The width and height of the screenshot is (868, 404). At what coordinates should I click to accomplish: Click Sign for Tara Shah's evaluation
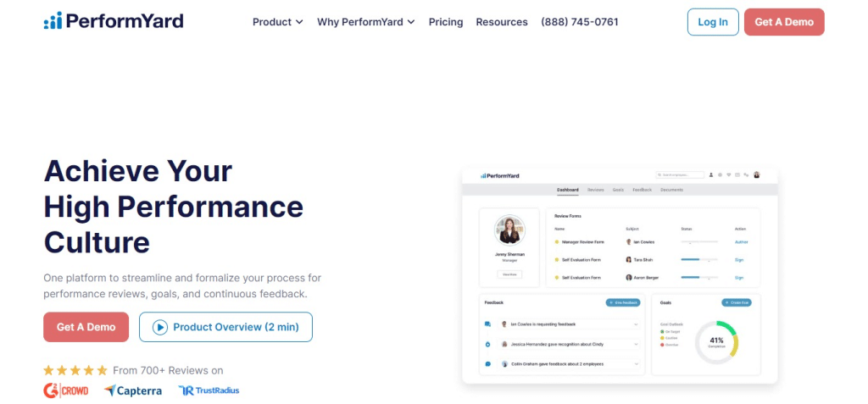[739, 259]
